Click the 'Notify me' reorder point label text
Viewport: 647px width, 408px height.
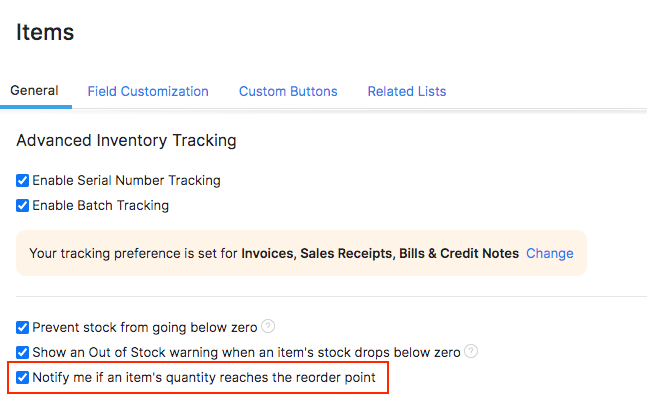[204, 378]
